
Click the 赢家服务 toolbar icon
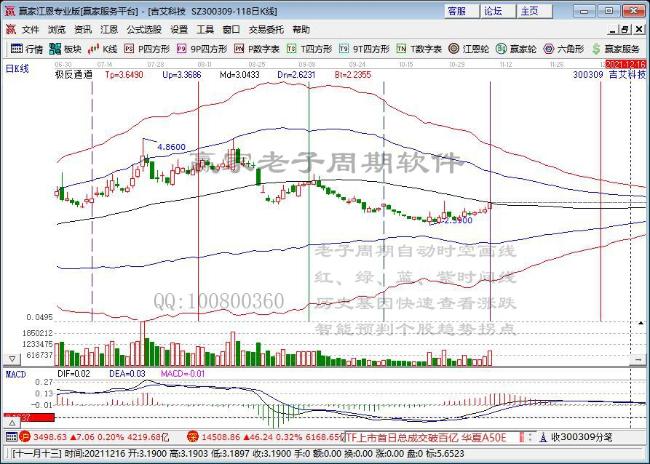click(x=617, y=48)
